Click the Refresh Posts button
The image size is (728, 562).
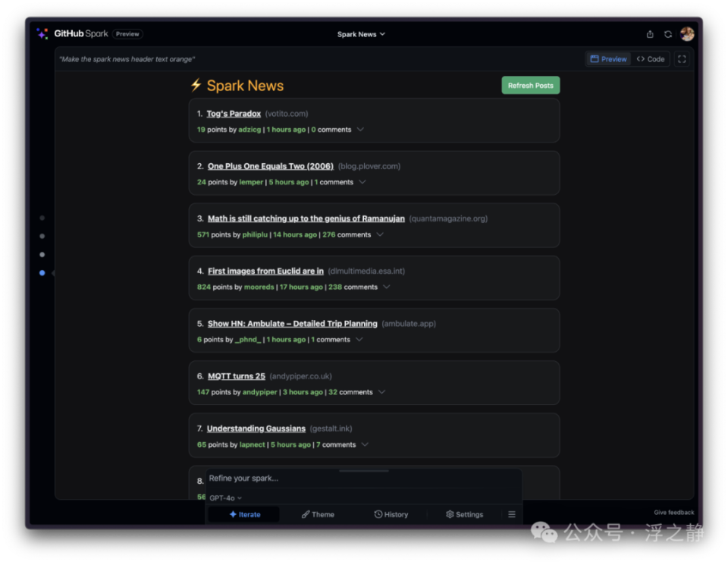pyautogui.click(x=531, y=85)
